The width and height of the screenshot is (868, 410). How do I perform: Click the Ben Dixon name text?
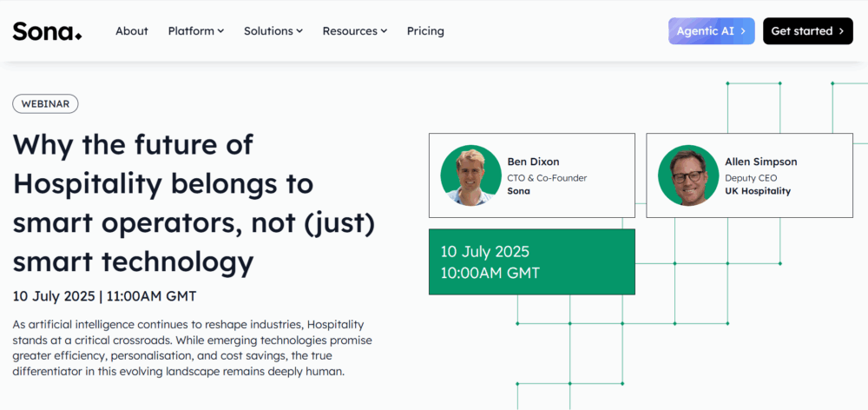point(533,162)
